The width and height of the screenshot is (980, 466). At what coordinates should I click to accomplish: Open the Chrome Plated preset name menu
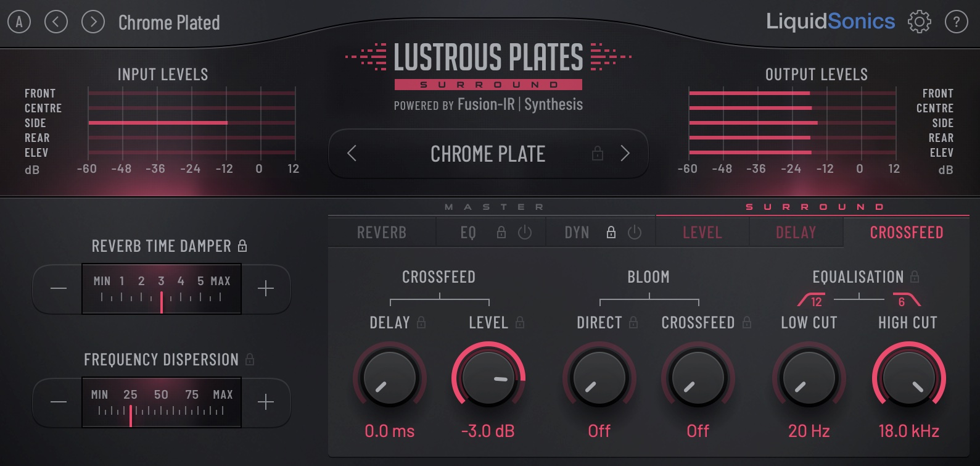(x=169, y=23)
